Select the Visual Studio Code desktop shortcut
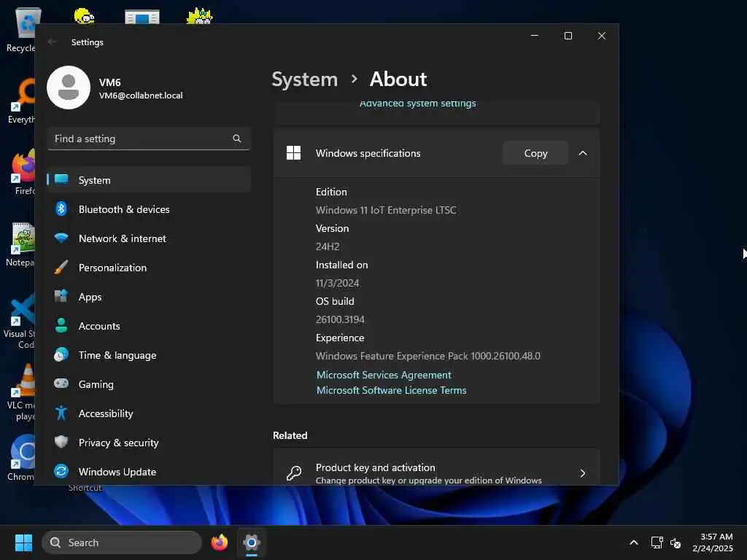The image size is (747, 560). [19, 321]
